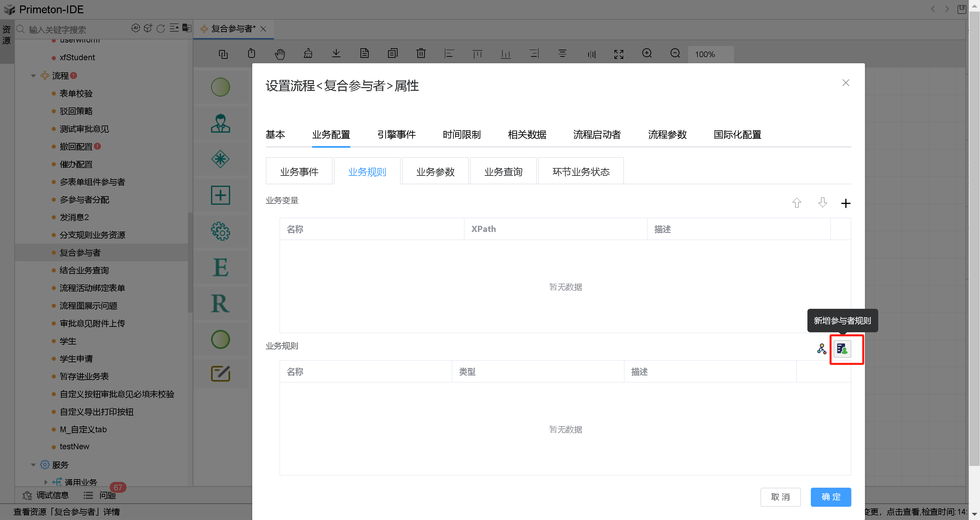
Task: Move business variable up with arrow
Action: [797, 203]
